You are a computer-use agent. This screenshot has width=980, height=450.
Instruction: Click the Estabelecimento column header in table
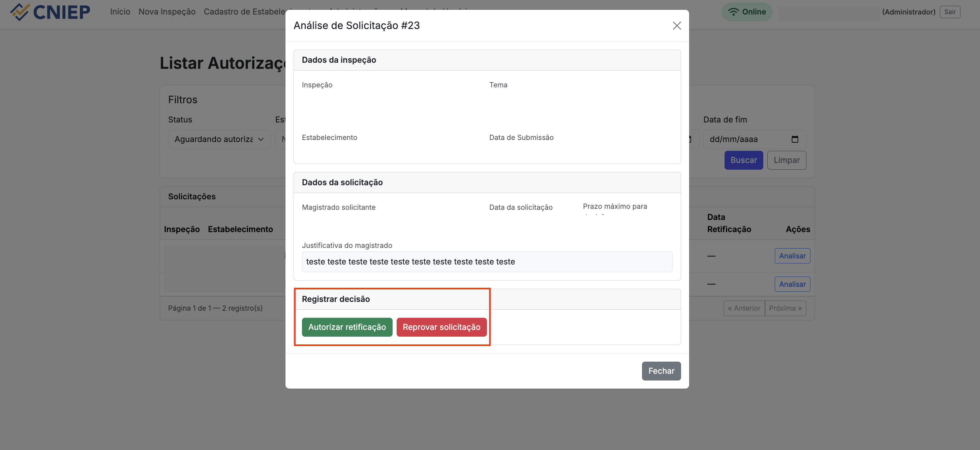pyautogui.click(x=240, y=229)
